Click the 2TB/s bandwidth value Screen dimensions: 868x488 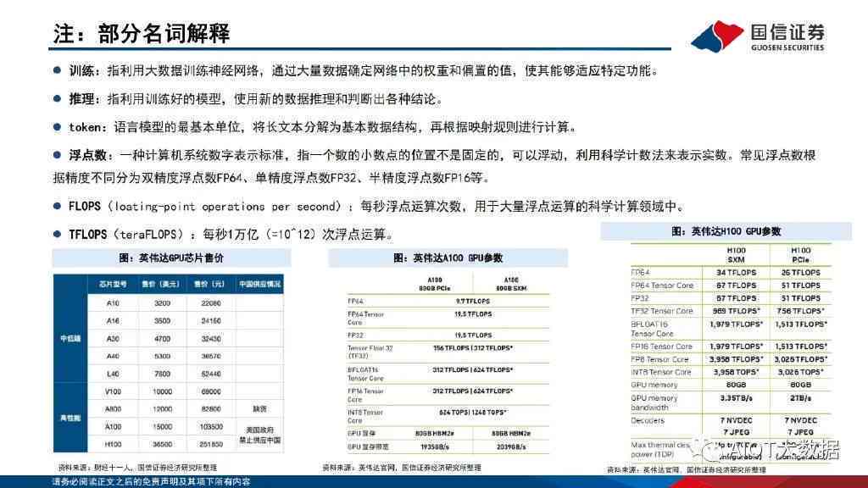(800, 398)
